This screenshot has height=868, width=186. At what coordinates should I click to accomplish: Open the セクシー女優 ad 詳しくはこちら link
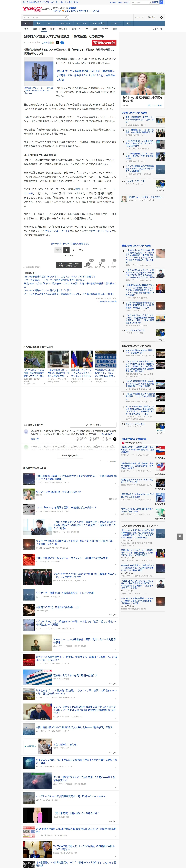(155, 105)
